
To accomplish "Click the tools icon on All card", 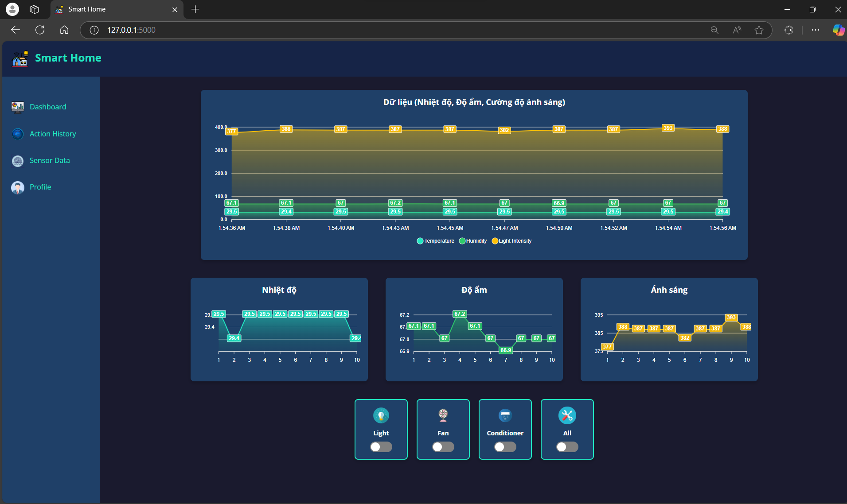I will (x=567, y=415).
